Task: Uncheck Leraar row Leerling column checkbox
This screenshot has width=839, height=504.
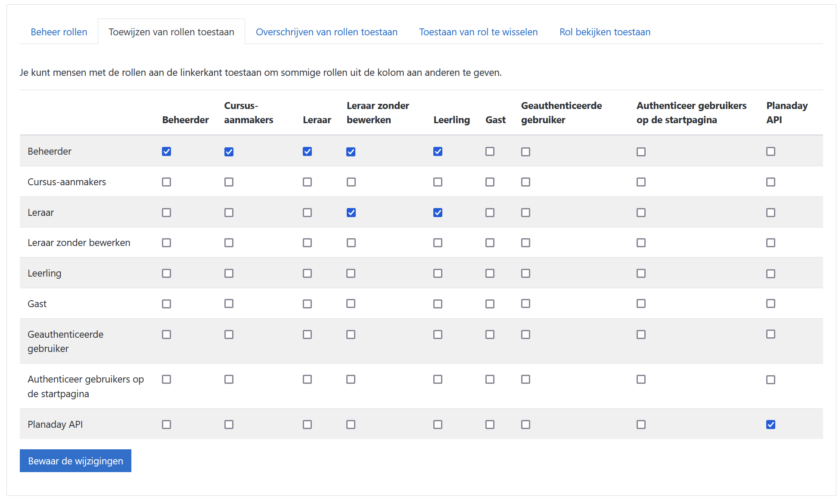Action: pyautogui.click(x=438, y=212)
